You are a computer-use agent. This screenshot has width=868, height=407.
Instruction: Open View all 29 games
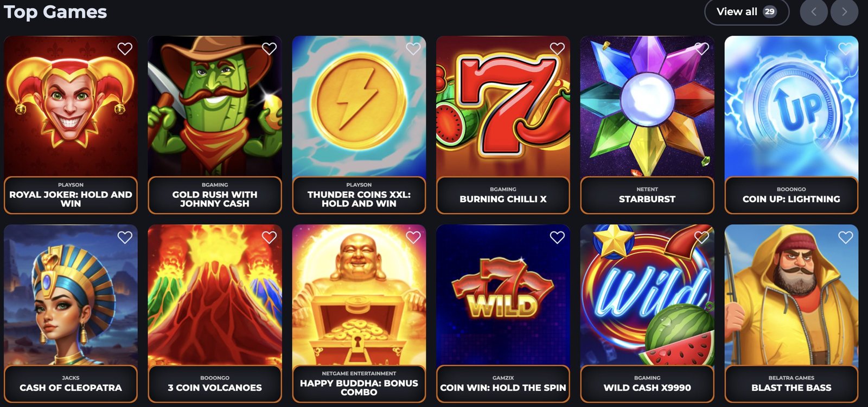[746, 12]
